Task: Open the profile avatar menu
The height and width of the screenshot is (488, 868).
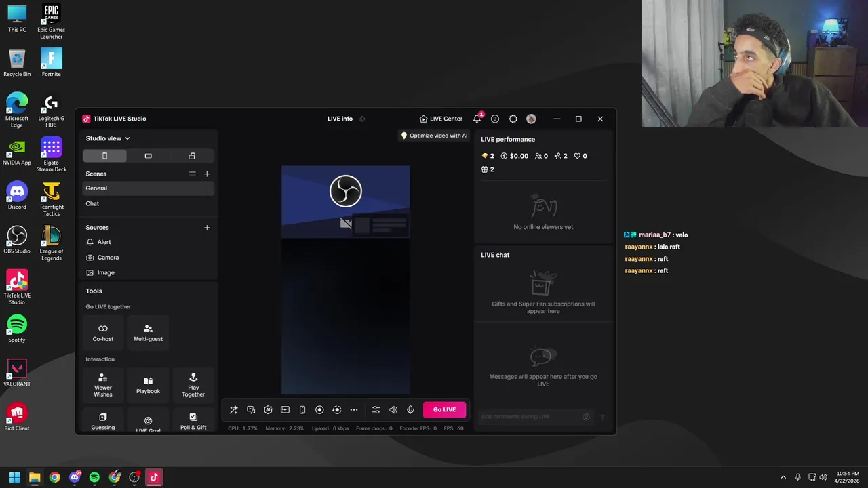Action: (531, 119)
